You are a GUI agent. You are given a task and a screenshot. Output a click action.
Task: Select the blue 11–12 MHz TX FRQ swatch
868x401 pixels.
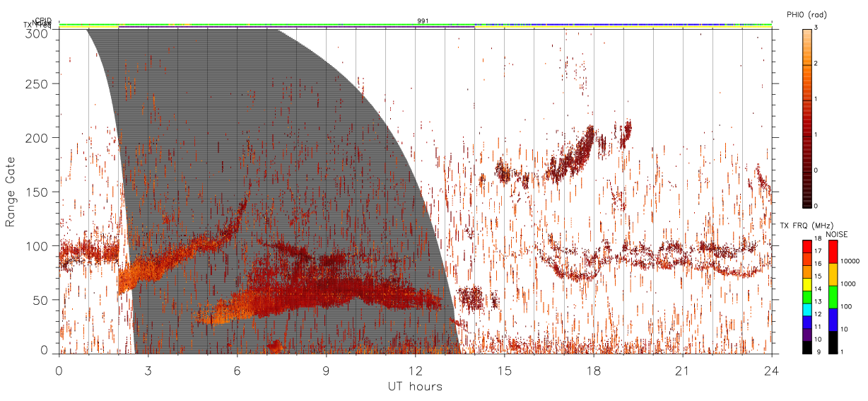[x=807, y=322]
